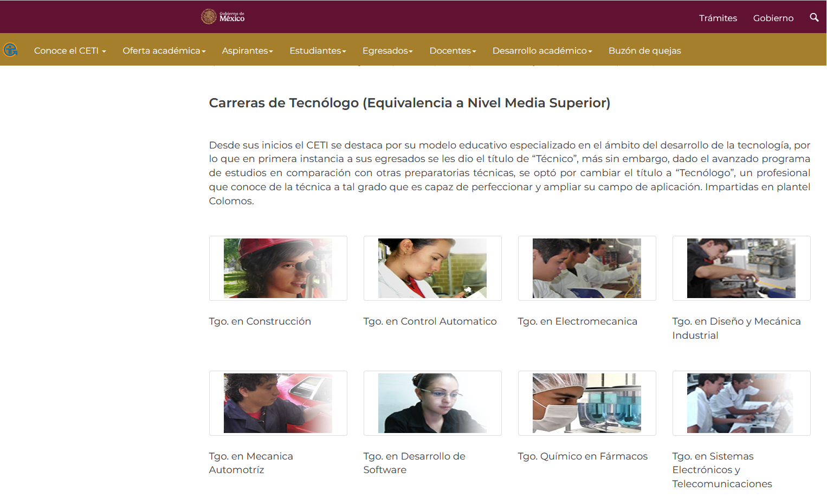
Task: Open the Egresados menu
Action: [387, 50]
